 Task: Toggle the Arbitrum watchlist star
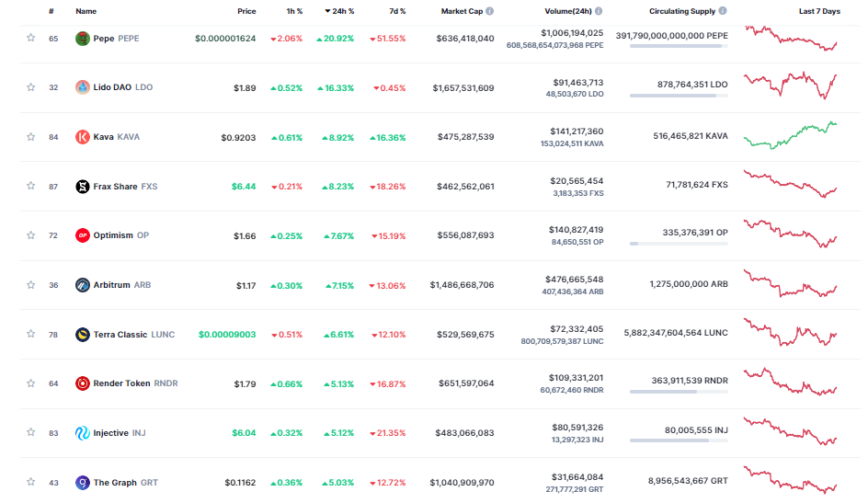point(31,284)
